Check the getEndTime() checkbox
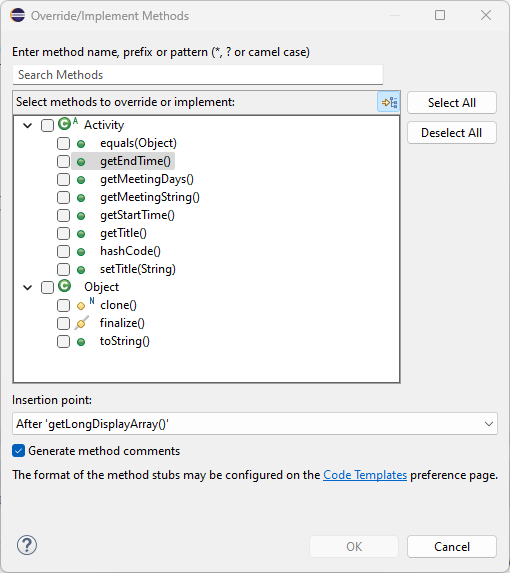The image size is (510, 573). click(63, 161)
